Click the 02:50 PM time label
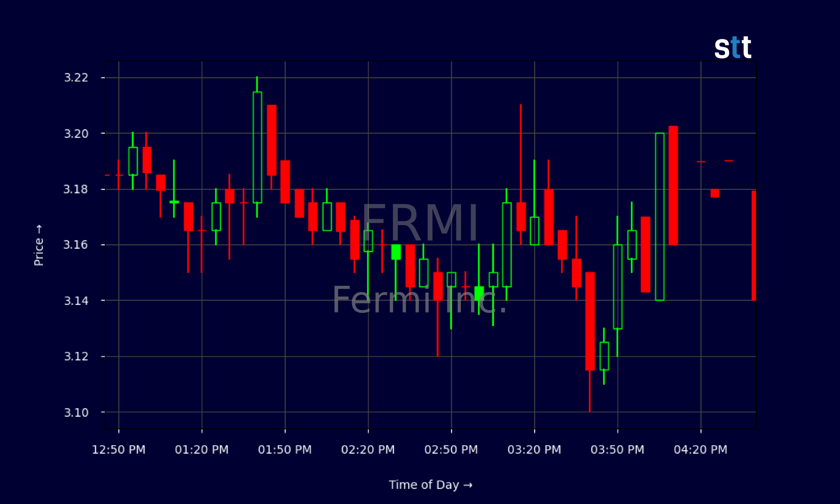This screenshot has width=840, height=504. (x=451, y=450)
